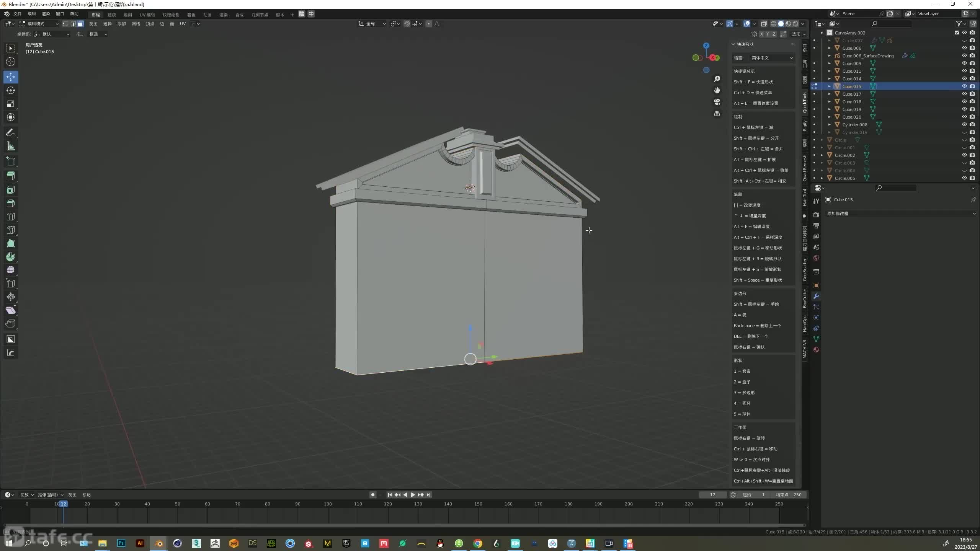Open Object properties orange square tab
This screenshot has height=551, width=980.
tap(816, 285)
